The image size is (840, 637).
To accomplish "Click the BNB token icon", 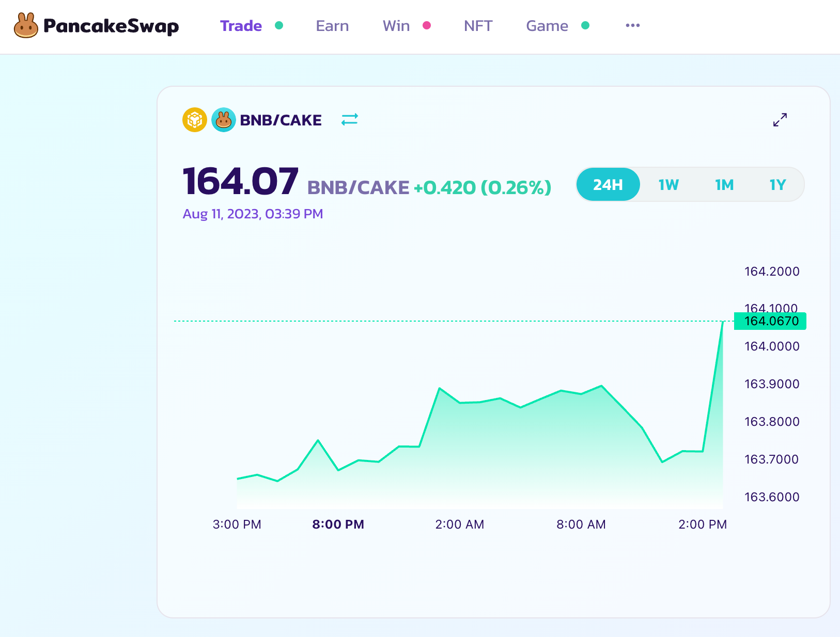I will (195, 120).
